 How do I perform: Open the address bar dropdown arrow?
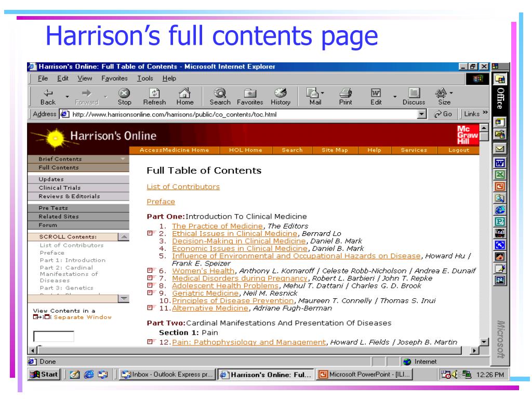point(422,114)
